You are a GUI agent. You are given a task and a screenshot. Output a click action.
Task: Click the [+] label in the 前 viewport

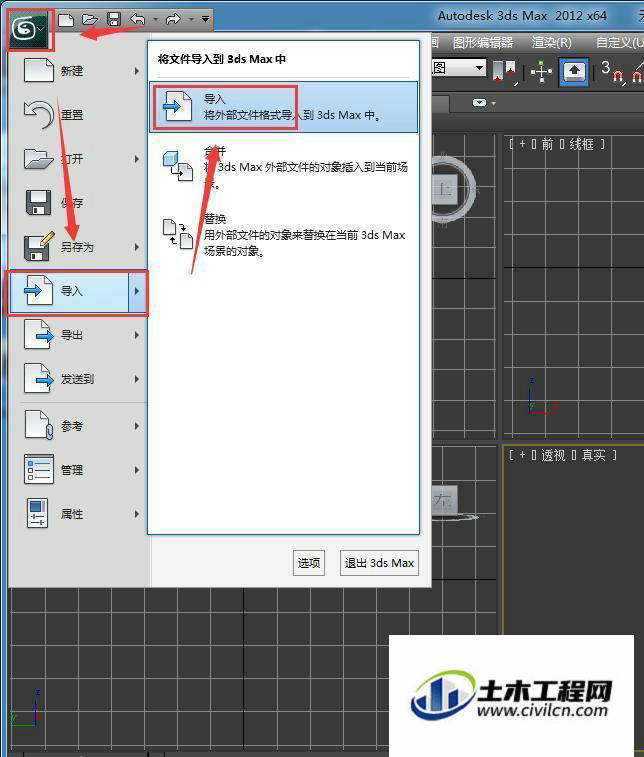click(x=522, y=144)
